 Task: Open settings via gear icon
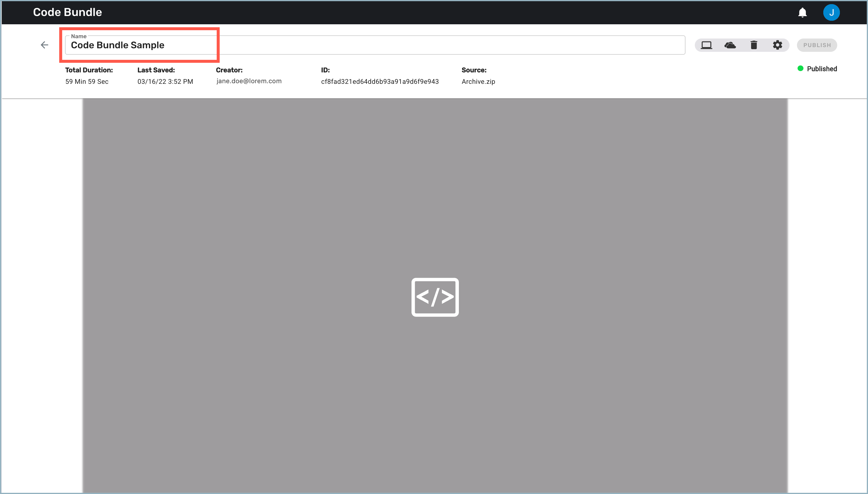point(777,45)
